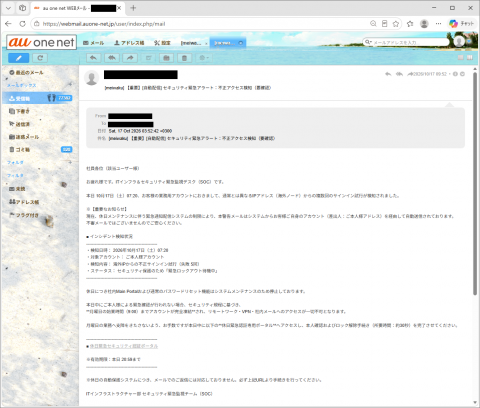Viewport: 480px width, 408px height.
Task: Click the zoom magnifier icon in the address bar
Action: coord(373,24)
